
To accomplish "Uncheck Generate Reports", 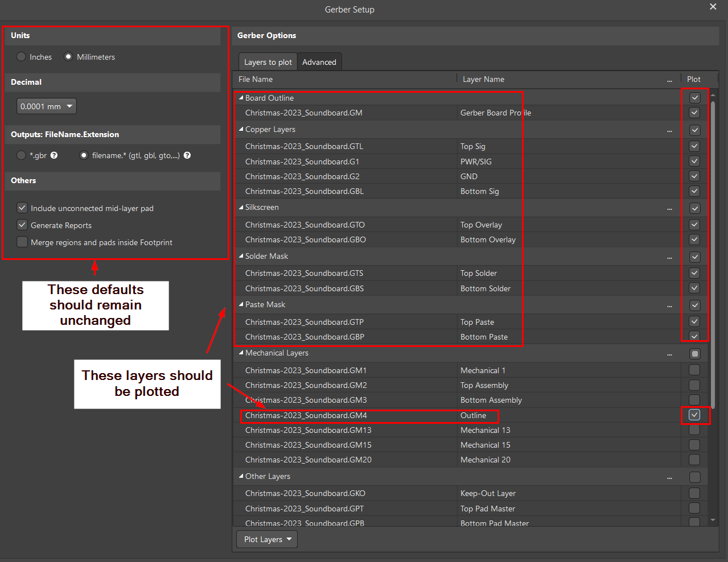I will point(22,225).
